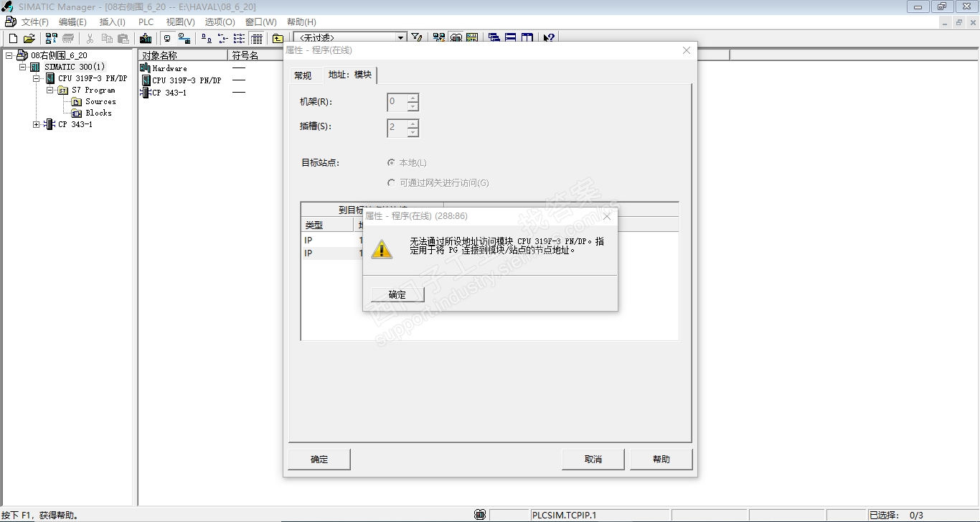The width and height of the screenshot is (980, 522).
Task: Click the 帮助 button in properties dialog
Action: click(x=661, y=460)
